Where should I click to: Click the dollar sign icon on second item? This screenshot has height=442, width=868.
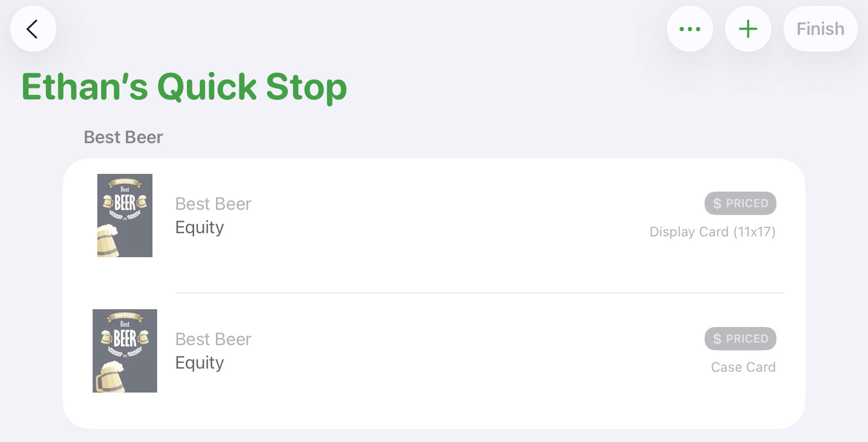pos(717,339)
